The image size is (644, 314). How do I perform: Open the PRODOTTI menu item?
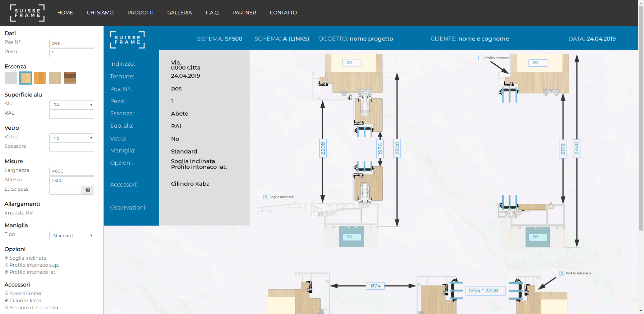pyautogui.click(x=140, y=13)
